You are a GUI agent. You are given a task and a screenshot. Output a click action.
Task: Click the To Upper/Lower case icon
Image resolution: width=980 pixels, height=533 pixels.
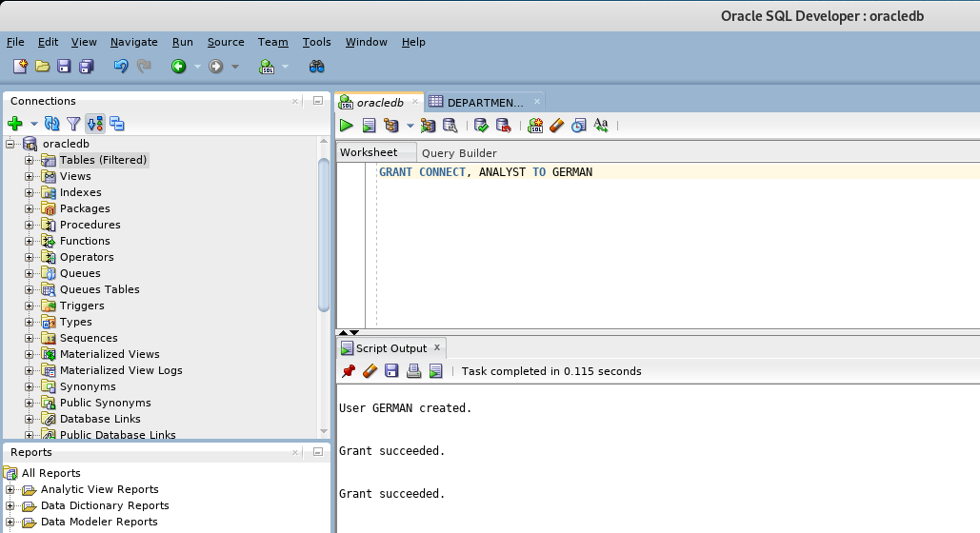coord(601,126)
